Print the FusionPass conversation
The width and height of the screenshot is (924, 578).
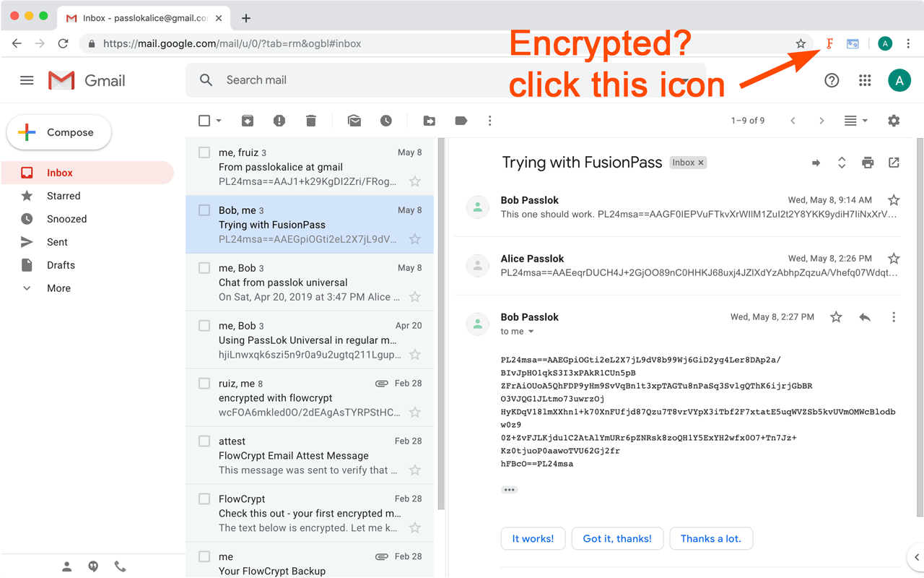(868, 163)
